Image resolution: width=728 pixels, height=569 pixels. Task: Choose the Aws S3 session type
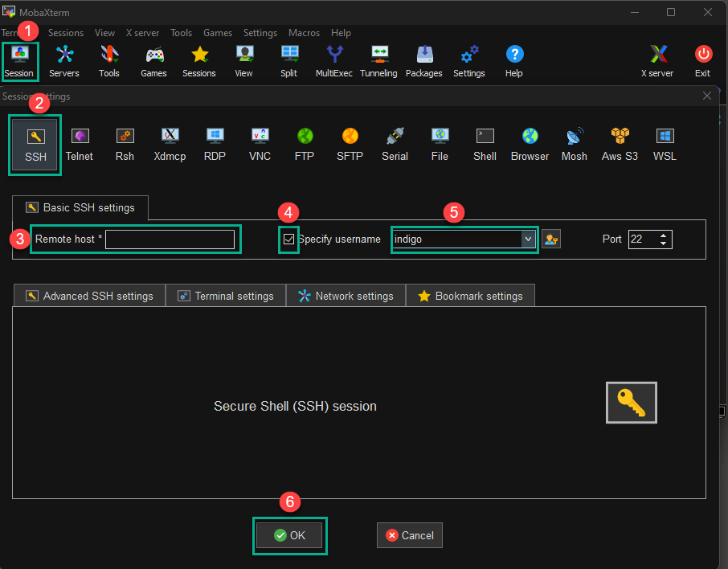620,145
